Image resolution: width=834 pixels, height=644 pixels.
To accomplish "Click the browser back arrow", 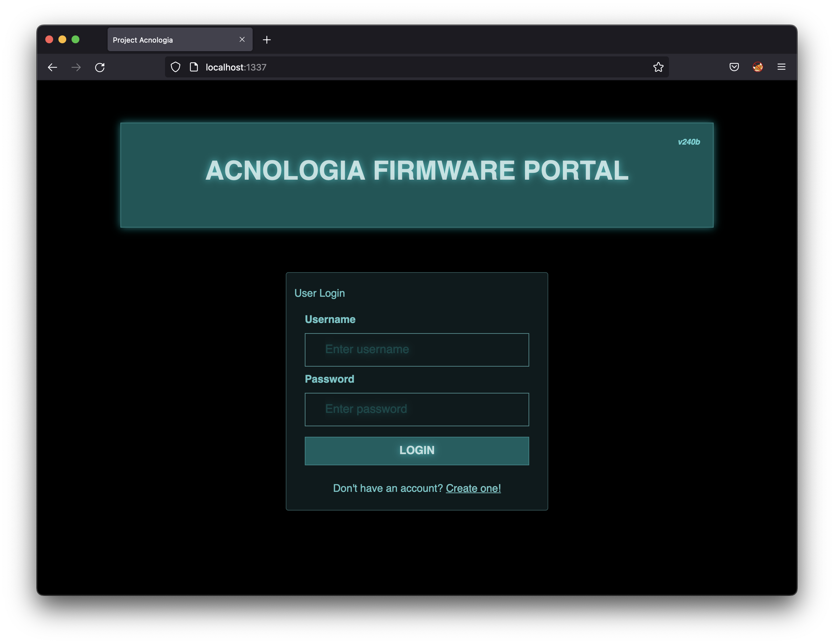I will click(x=52, y=68).
